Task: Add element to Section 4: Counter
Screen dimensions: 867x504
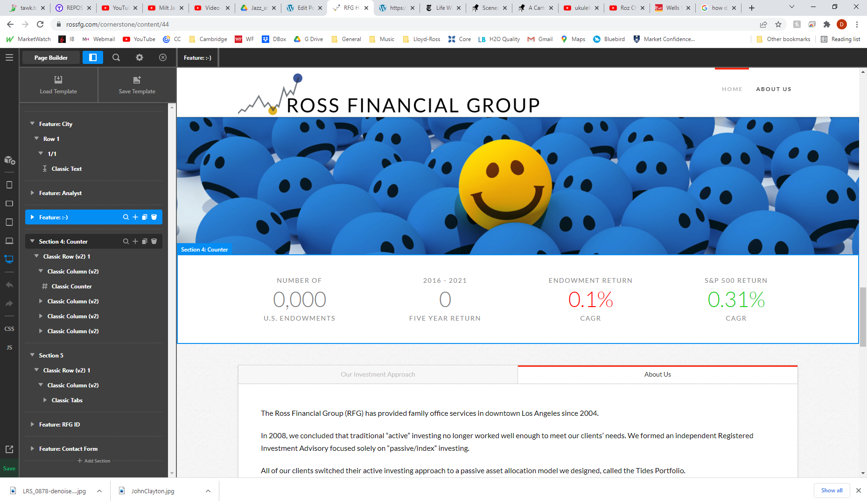Action: pos(135,241)
